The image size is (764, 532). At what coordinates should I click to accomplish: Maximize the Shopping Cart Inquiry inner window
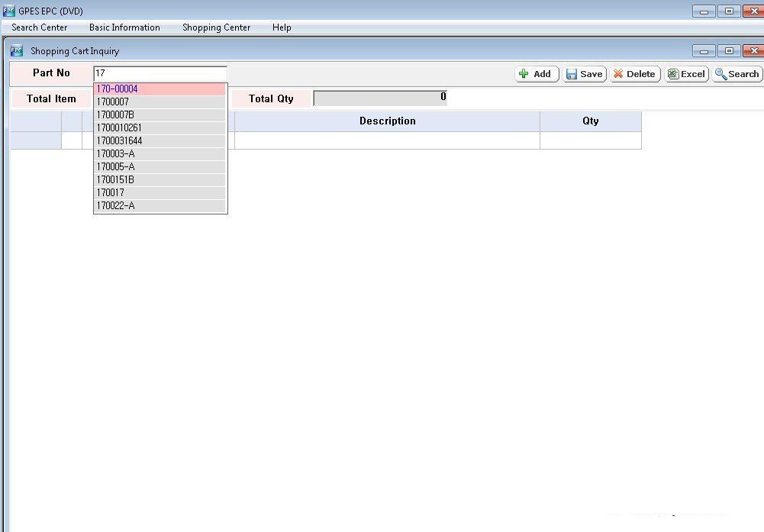pos(729,51)
